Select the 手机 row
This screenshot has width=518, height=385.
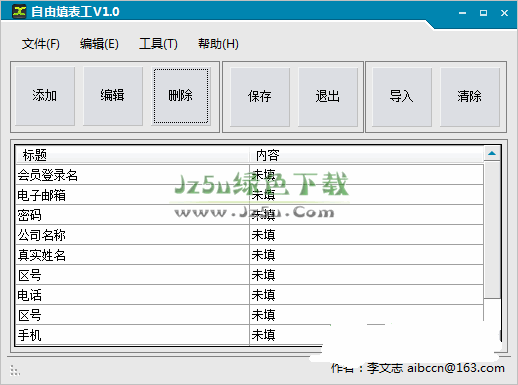coord(249,335)
